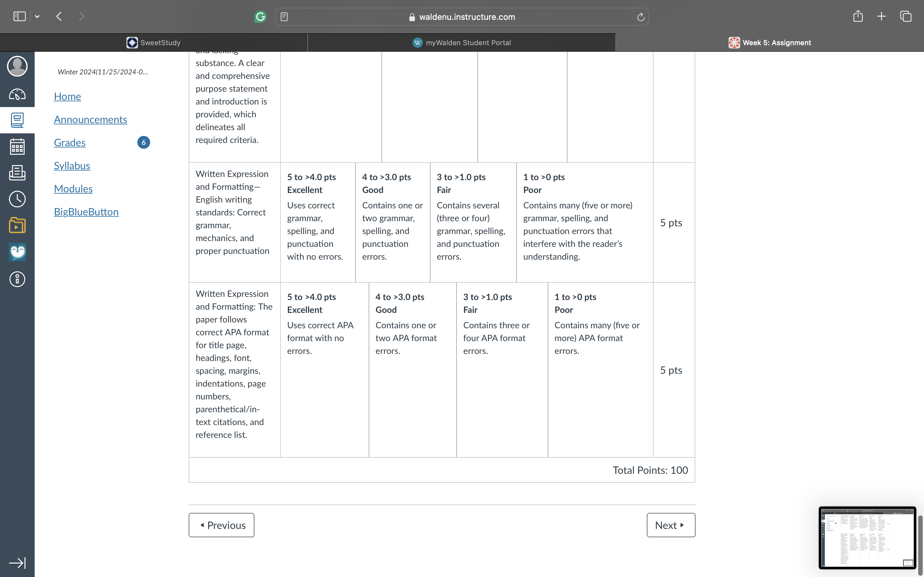This screenshot has height=577, width=924.
Task: Open the Inbox icon in sidebar
Action: tap(17, 172)
